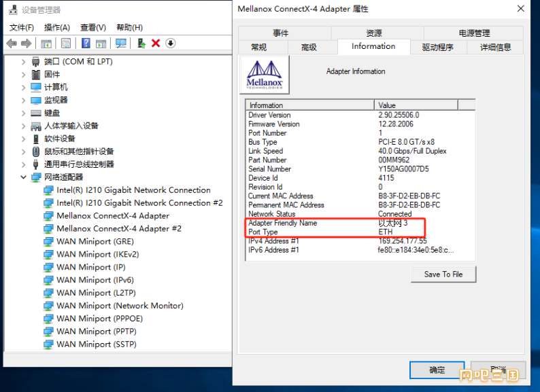Screen dimensions: 540x392
Task: Select the first Intel(R) I210 Gigabit Network Connection
Action: click(x=133, y=190)
